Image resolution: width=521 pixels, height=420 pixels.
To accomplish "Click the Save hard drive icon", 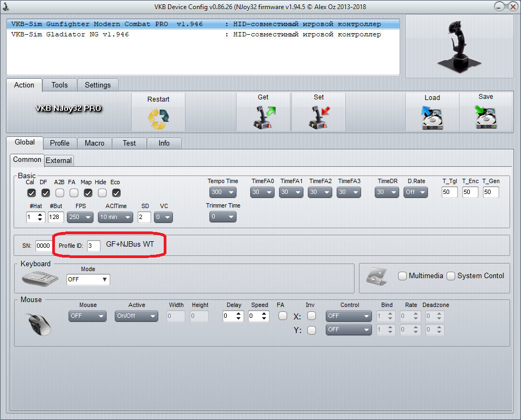I will 486,117.
